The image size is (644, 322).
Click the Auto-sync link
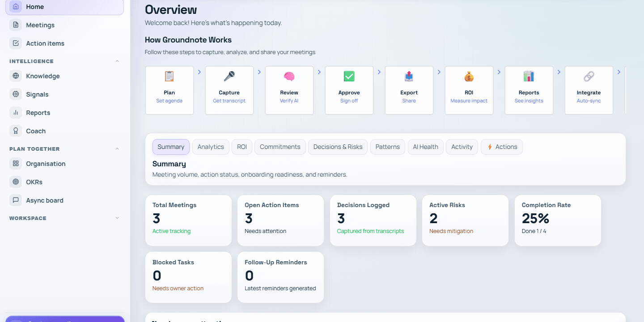coord(589,101)
